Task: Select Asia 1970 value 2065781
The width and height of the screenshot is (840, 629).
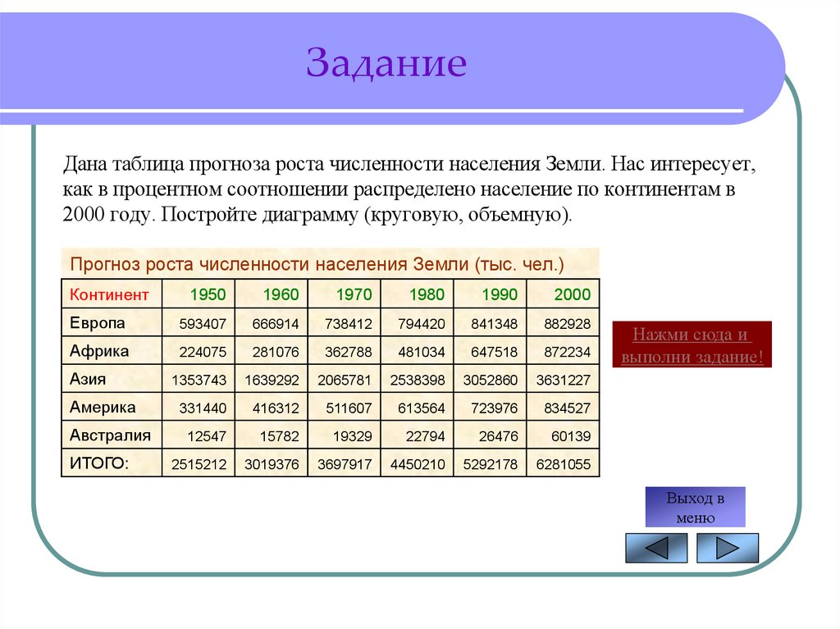Action: 344,380
